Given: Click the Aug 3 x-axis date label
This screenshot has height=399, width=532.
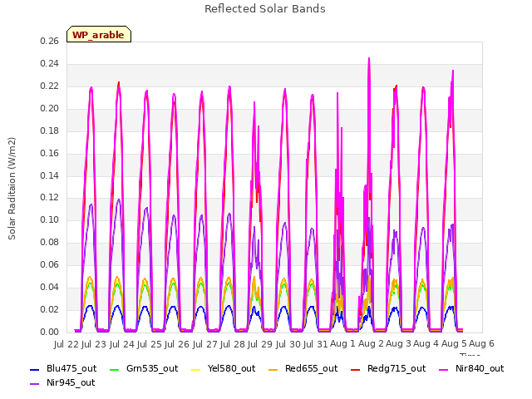Looking at the screenshot, I should click(x=399, y=344).
